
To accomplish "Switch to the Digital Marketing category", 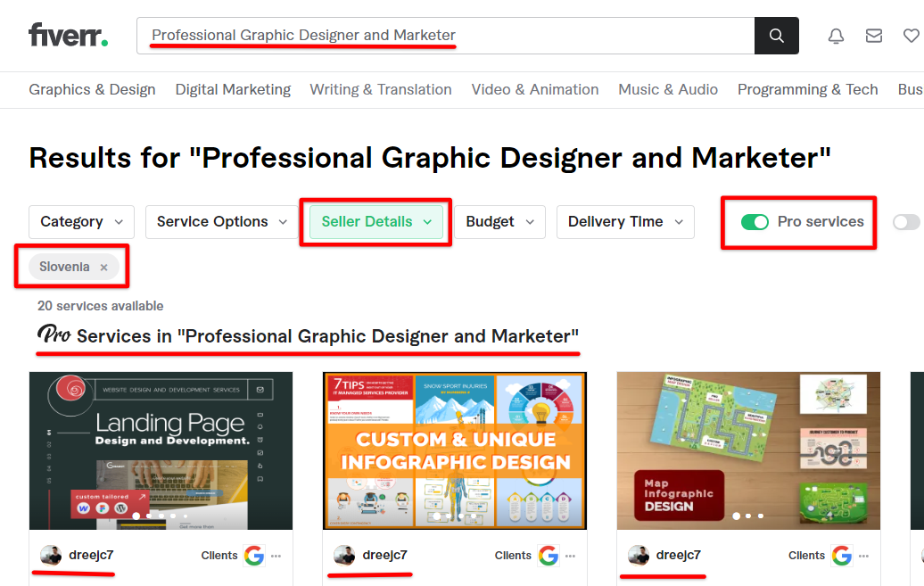I will pyautogui.click(x=233, y=89).
